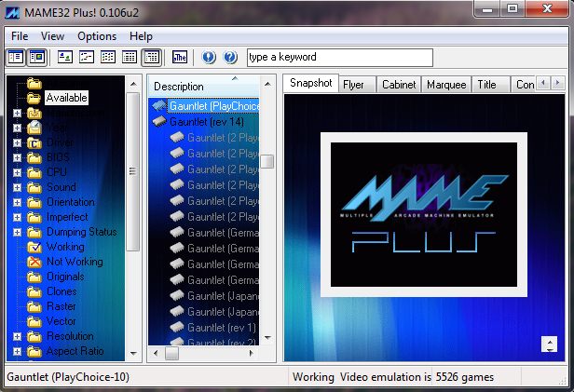Switch to the Title tab

tap(490, 85)
